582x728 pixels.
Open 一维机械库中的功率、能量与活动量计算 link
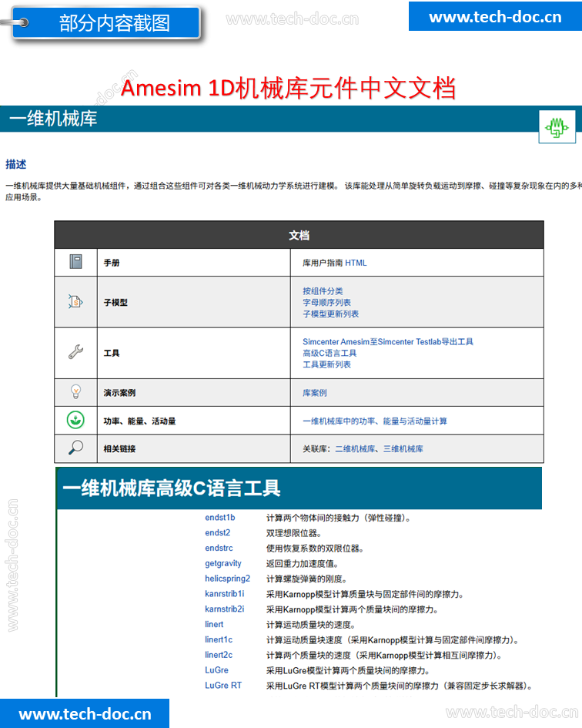[375, 421]
